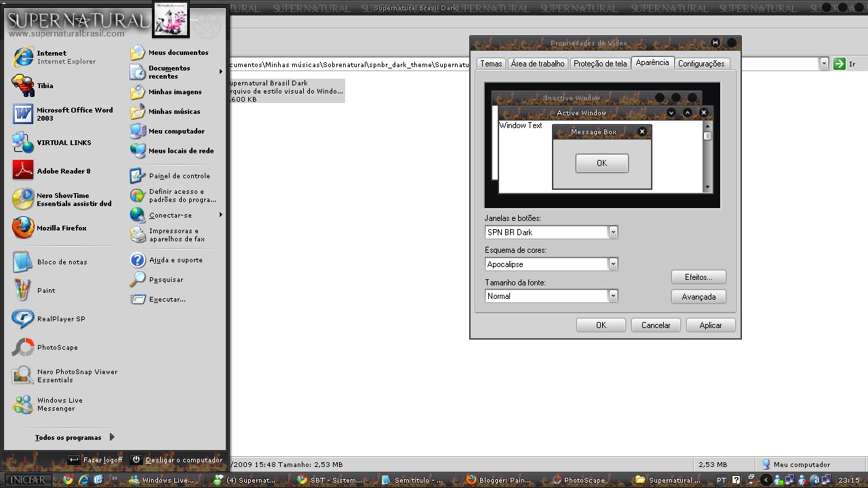The width and height of the screenshot is (868, 488).
Task: Click Meu computador in the status bar
Action: coord(796,464)
